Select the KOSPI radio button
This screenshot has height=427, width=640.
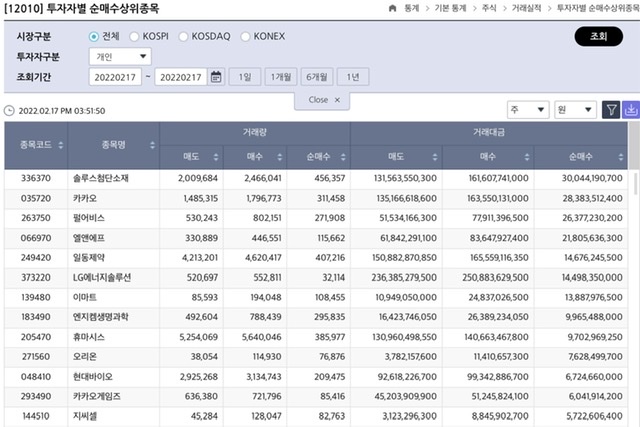tap(134, 37)
